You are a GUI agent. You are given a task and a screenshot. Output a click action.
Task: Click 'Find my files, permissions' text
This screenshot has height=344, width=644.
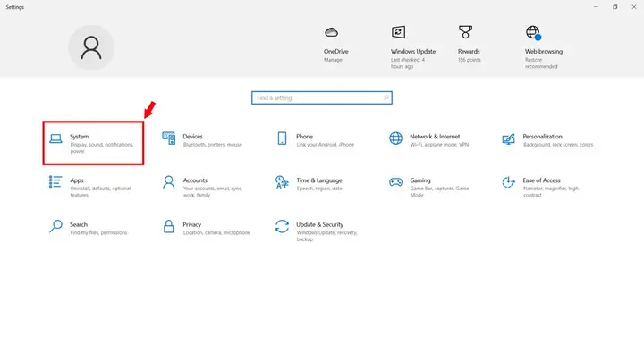click(98, 232)
